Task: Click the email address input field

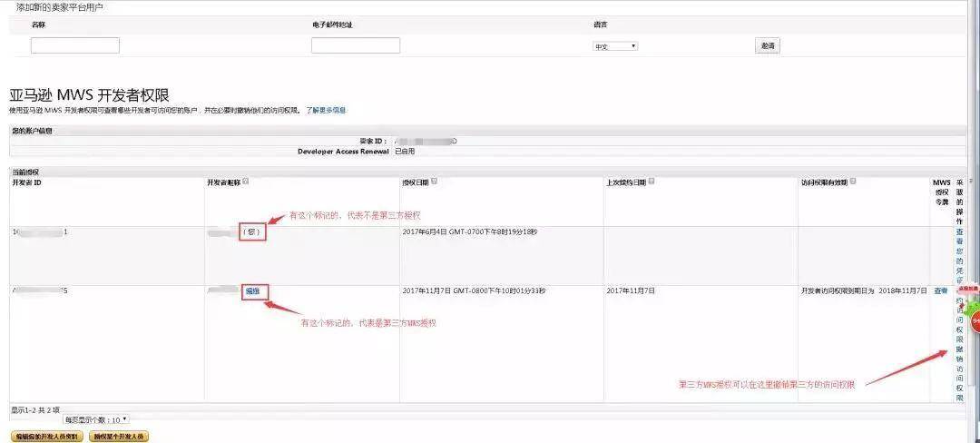Action: coord(356,45)
